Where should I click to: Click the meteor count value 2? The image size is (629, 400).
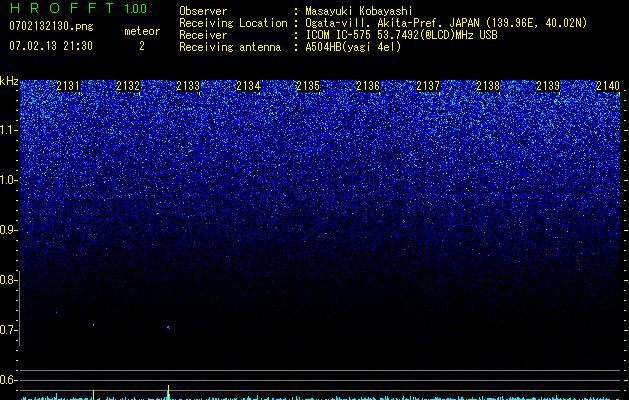142,46
